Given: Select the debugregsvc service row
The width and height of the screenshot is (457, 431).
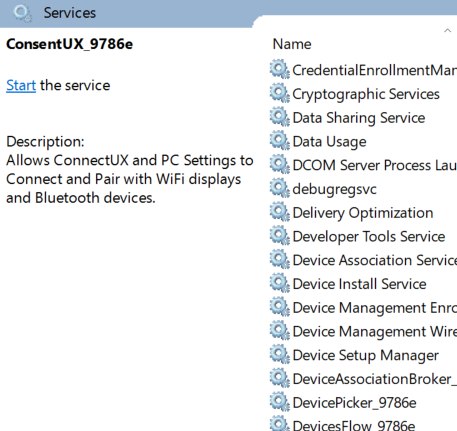Looking at the screenshot, I should [x=363, y=189].
